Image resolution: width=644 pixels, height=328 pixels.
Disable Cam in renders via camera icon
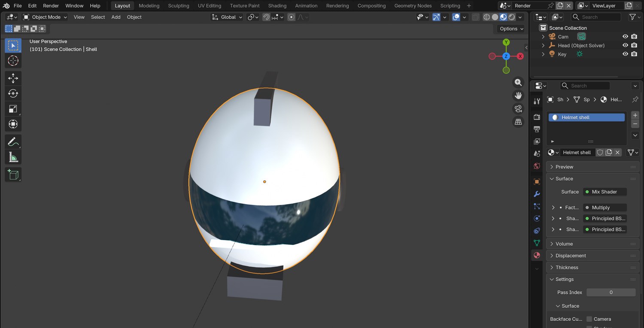point(634,37)
